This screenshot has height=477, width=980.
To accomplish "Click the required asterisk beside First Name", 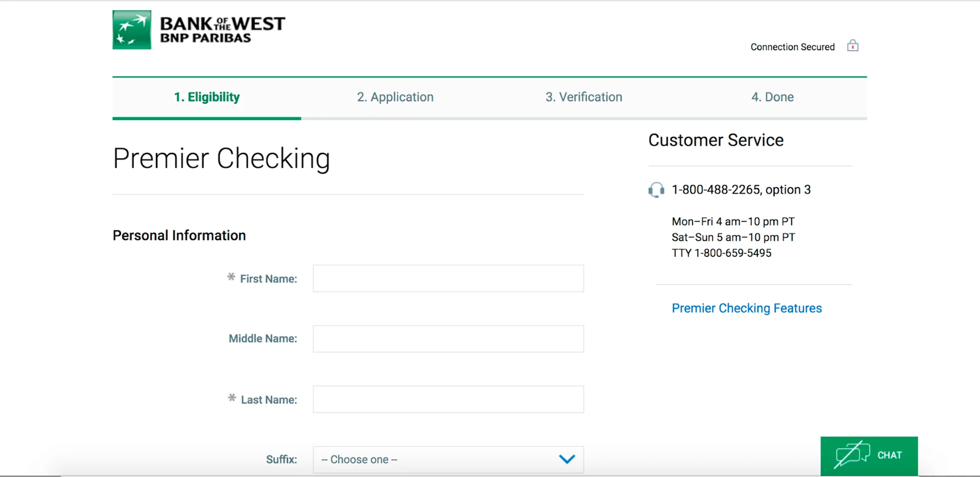I will click(x=231, y=277).
